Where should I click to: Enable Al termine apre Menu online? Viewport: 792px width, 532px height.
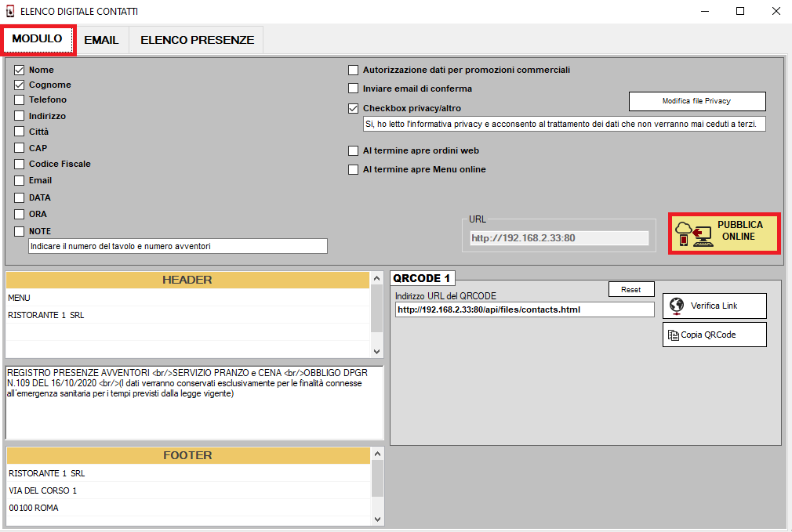click(354, 169)
